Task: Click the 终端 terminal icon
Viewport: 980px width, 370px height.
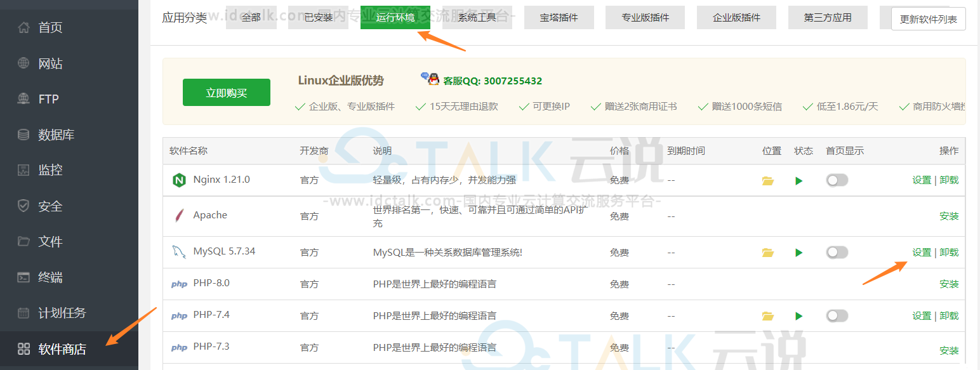Action: tap(23, 277)
